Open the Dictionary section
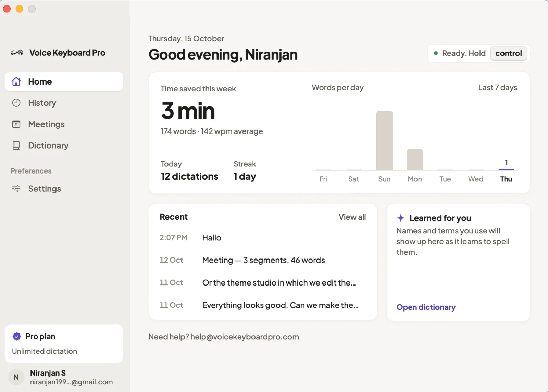Viewport: 548px width, 392px height. click(64, 146)
